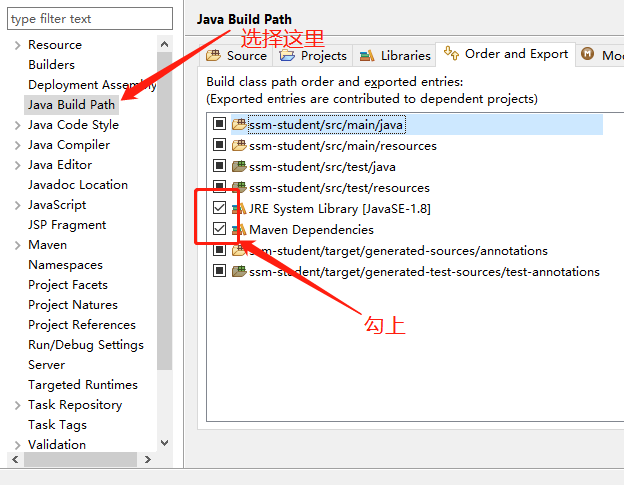Click the src/test/resources folder icon
Viewport: 624px width, 485px height.
click(239, 187)
